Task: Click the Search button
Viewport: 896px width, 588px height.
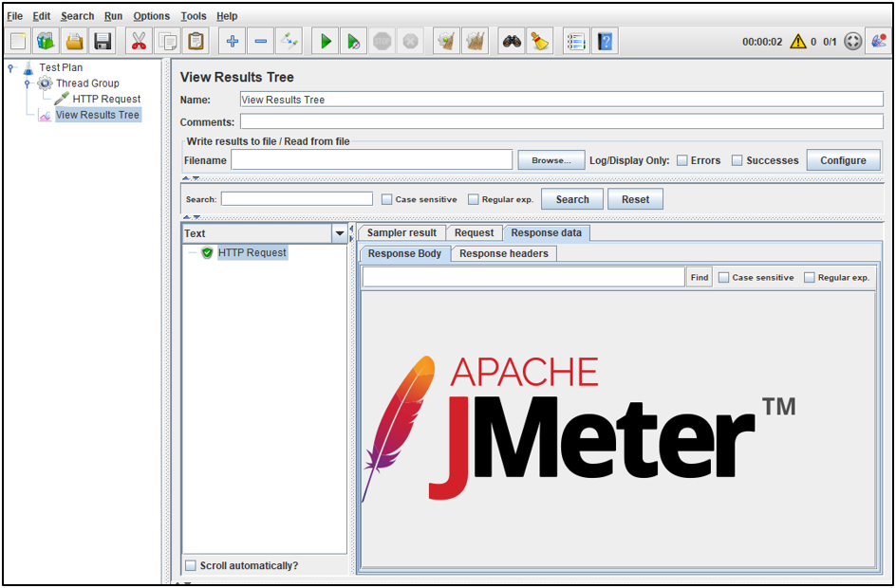Action: [572, 199]
